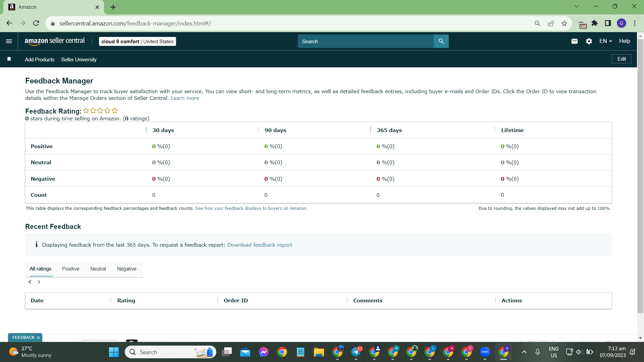Open File Explorer from the taskbar

pos(319,352)
